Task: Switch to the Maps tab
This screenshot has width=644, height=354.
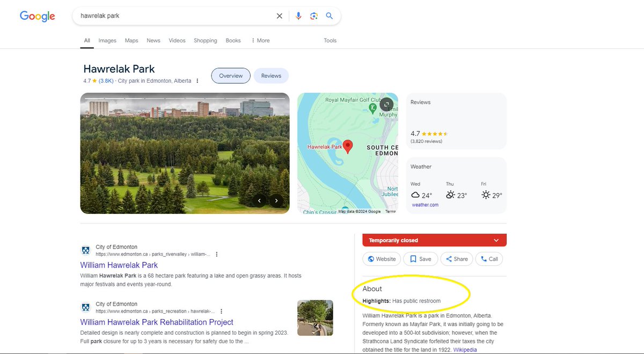Action: click(131, 40)
